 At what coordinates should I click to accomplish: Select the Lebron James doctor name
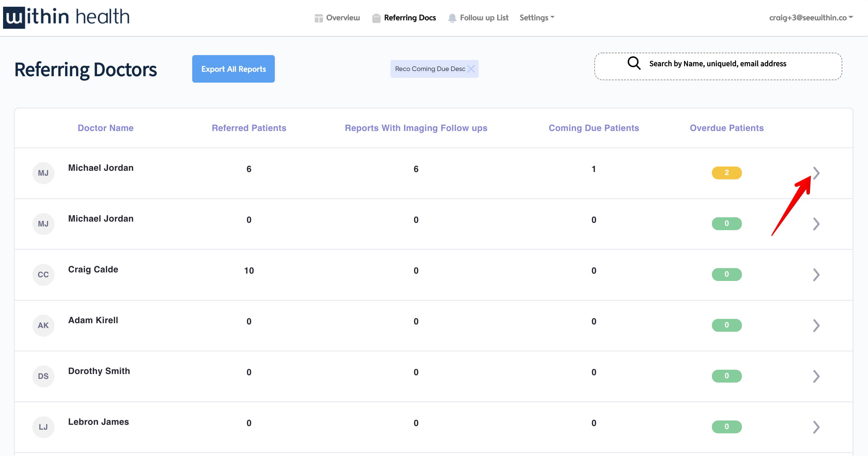pyautogui.click(x=98, y=422)
